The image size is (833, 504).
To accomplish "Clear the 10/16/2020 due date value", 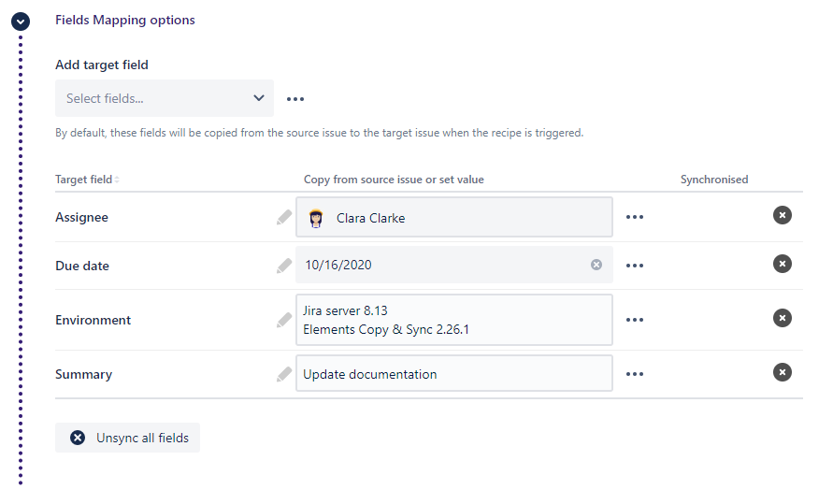I will (x=596, y=265).
